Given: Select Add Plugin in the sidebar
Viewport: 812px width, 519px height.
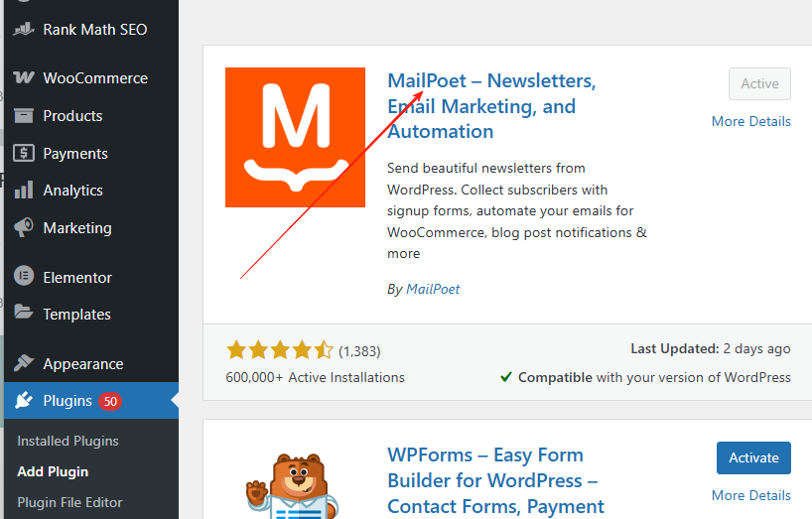Looking at the screenshot, I should tap(53, 471).
